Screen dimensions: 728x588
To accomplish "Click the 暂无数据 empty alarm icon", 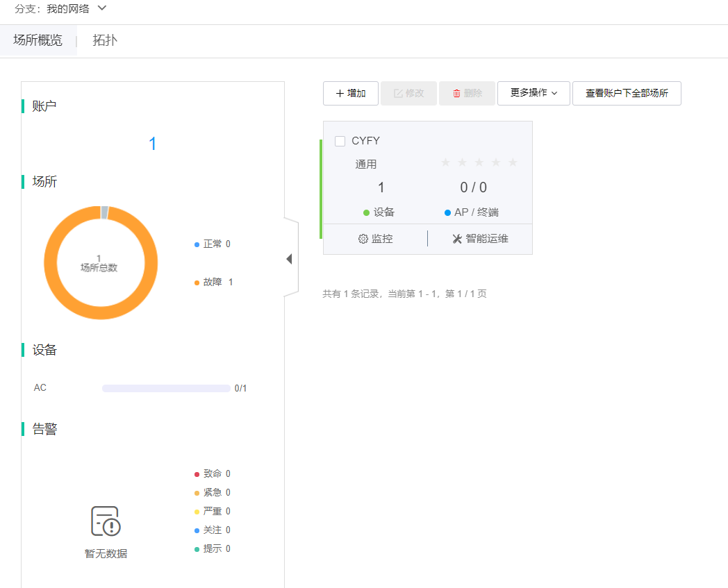I will [106, 521].
